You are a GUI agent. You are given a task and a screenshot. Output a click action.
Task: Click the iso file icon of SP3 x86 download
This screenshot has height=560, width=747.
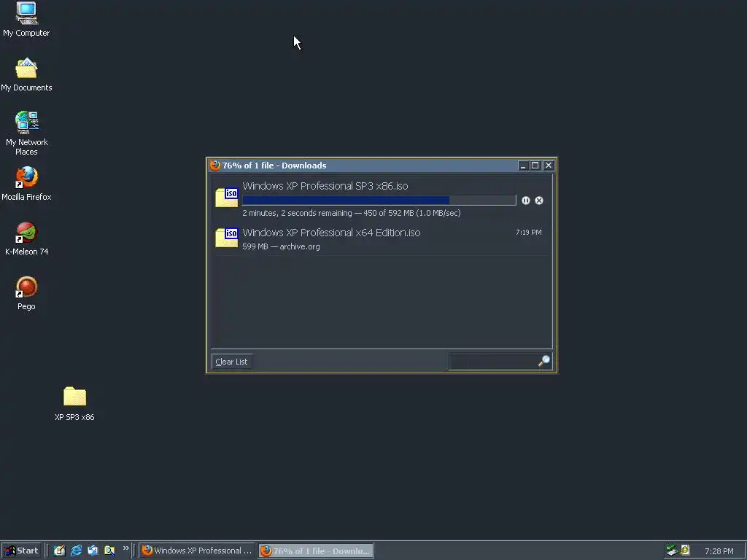[x=227, y=197]
